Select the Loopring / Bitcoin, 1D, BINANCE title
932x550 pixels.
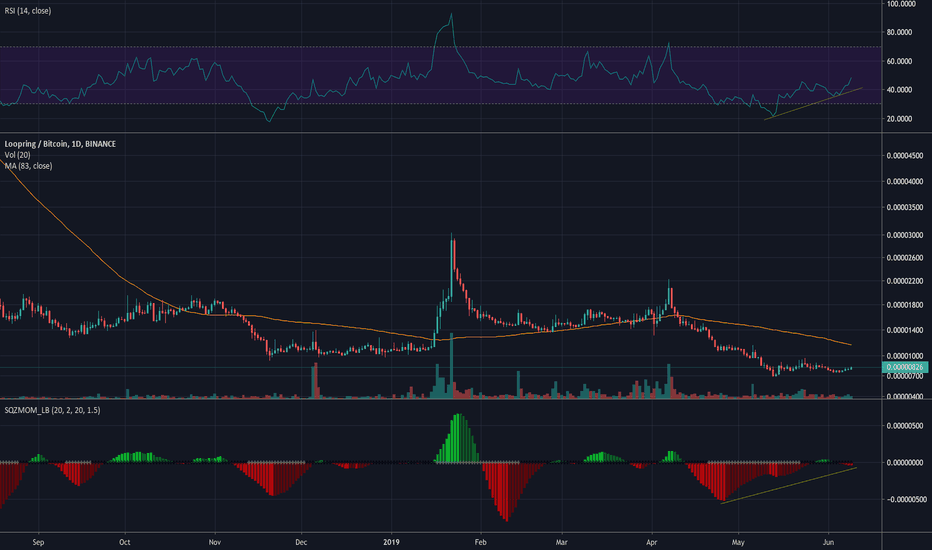pos(60,144)
